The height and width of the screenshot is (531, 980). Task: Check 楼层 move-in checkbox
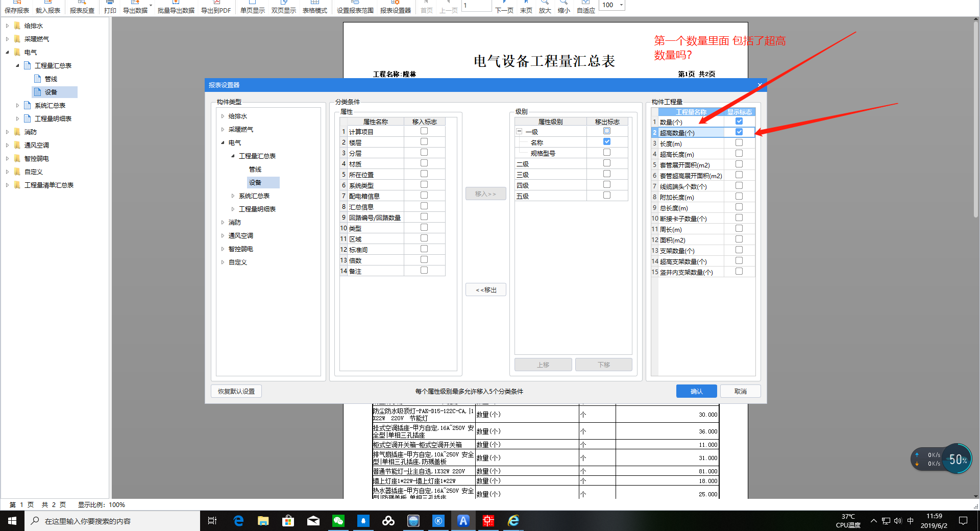pos(424,142)
